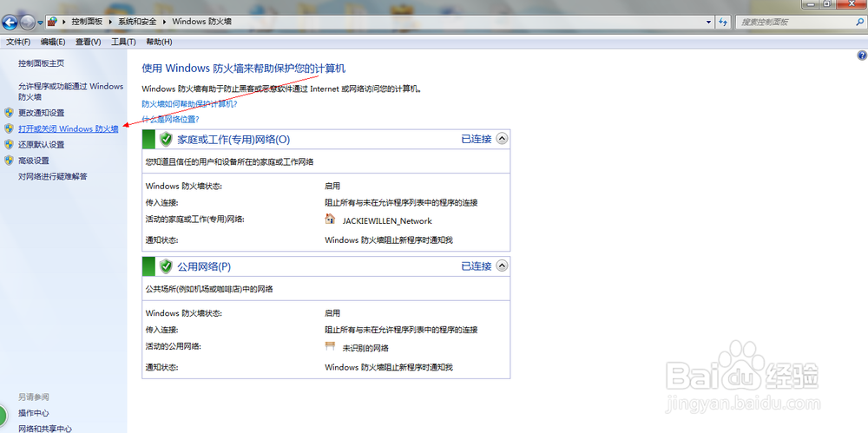
Task: Open the recent pages dropdown arrow
Action: tap(40, 23)
